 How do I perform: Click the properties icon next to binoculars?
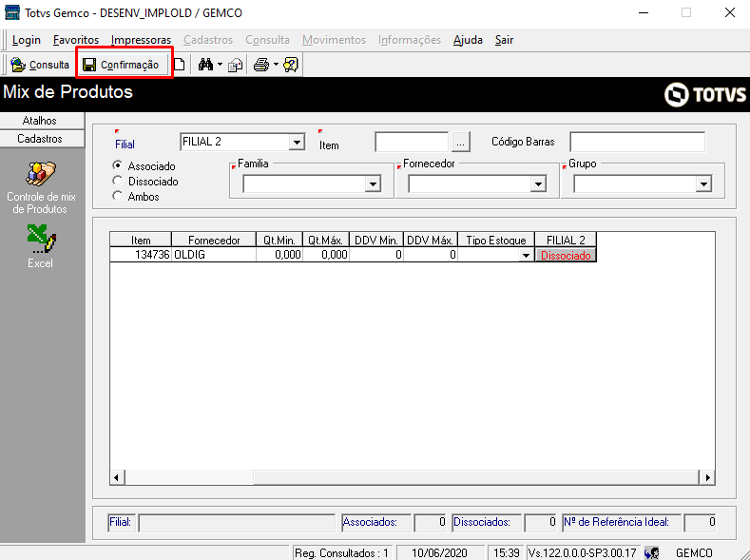pyautogui.click(x=236, y=65)
